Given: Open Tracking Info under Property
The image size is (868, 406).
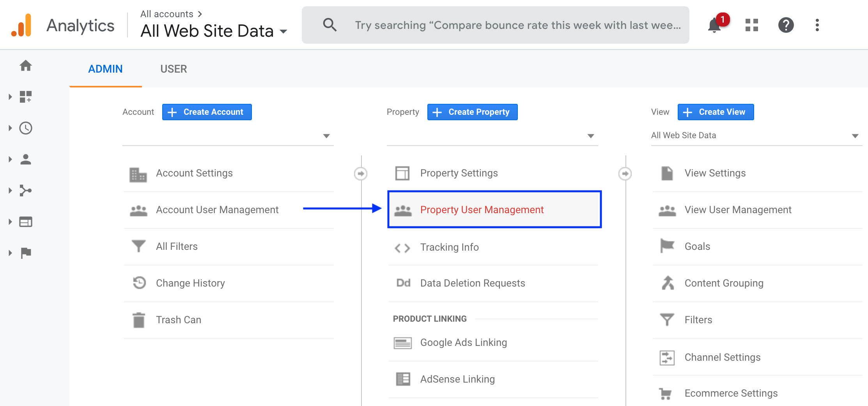Looking at the screenshot, I should coord(449,247).
